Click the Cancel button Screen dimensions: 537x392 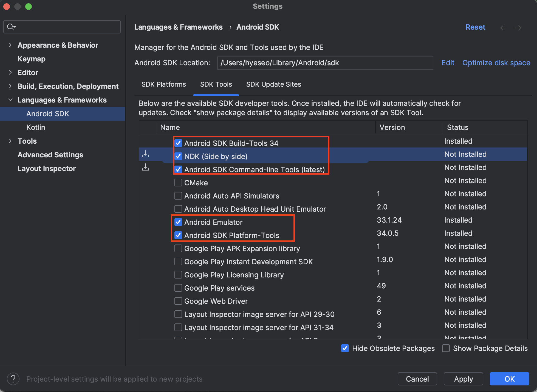pos(417,379)
